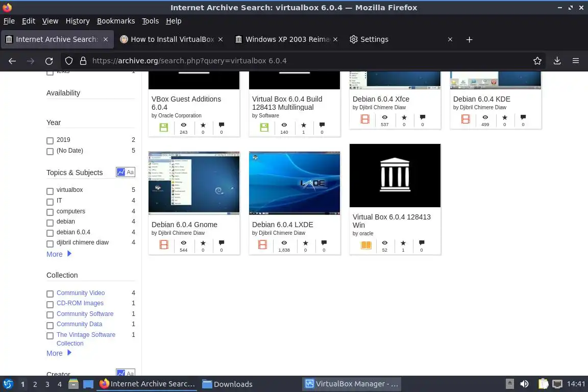Close the Settings tab

[x=450, y=39]
